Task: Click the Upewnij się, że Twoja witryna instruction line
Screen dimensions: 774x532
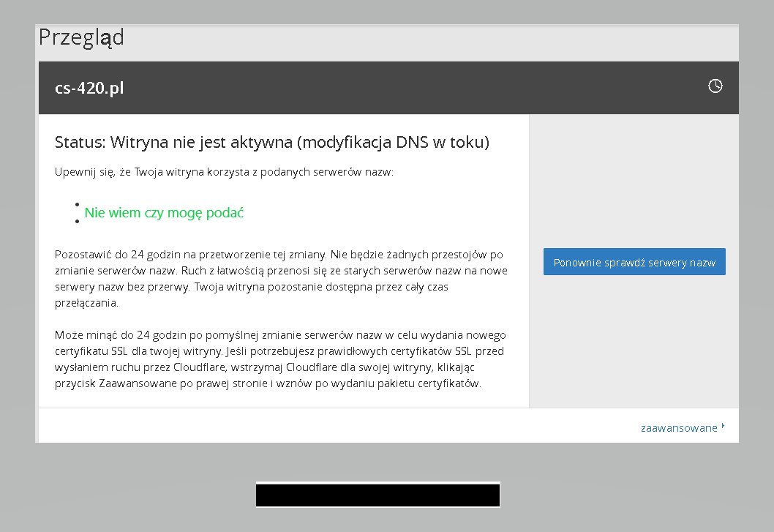Action: coord(224,172)
